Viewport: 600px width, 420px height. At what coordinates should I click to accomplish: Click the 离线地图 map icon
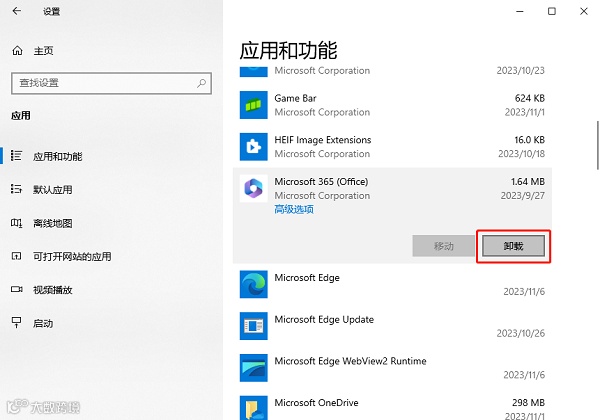click(16, 223)
